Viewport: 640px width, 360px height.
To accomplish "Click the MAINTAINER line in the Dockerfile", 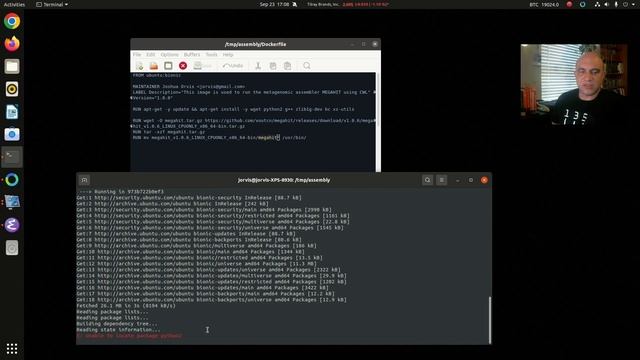I will (x=189, y=87).
